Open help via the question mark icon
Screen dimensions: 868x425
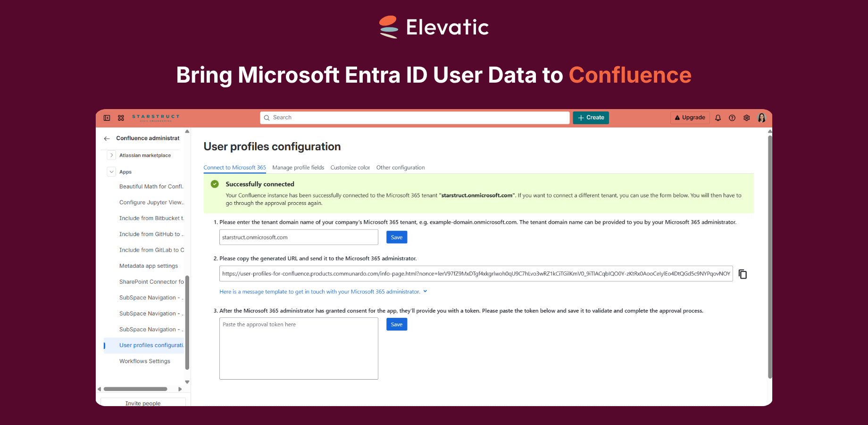[732, 118]
